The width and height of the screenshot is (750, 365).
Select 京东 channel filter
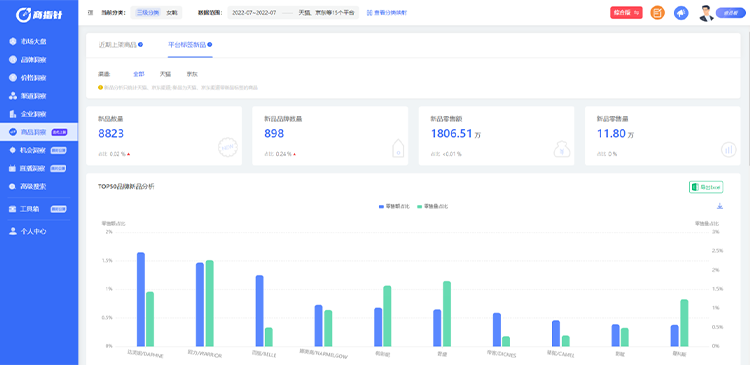coord(192,74)
